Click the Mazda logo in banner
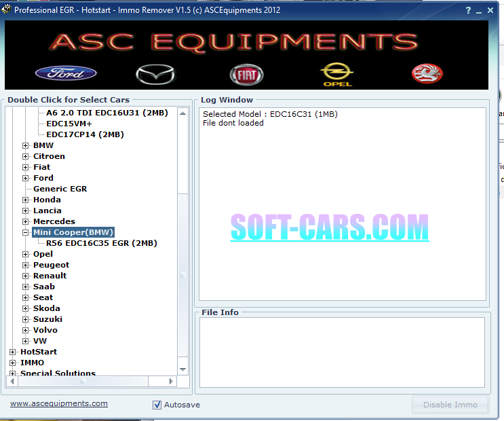Screen dimensions: 504x421 click(x=155, y=74)
